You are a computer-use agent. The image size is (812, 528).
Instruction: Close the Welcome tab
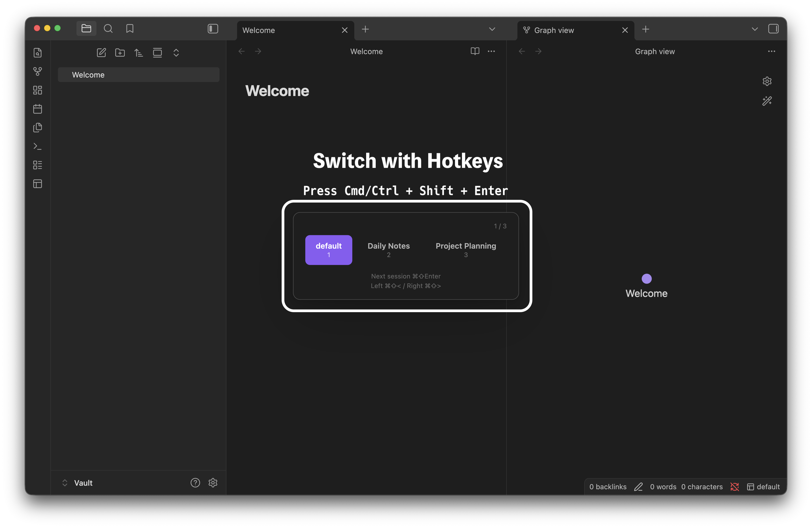[x=344, y=30]
